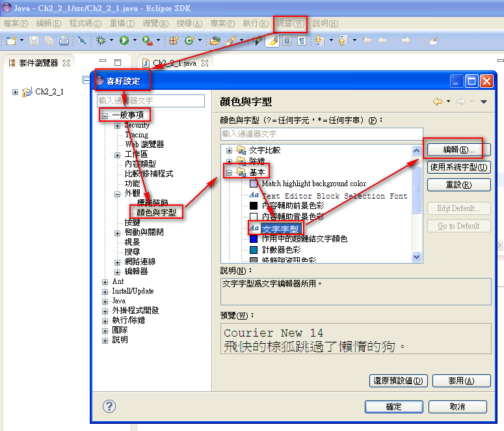Collapse the 外觀 tree node
This screenshot has width=504, height=431.
(117, 194)
